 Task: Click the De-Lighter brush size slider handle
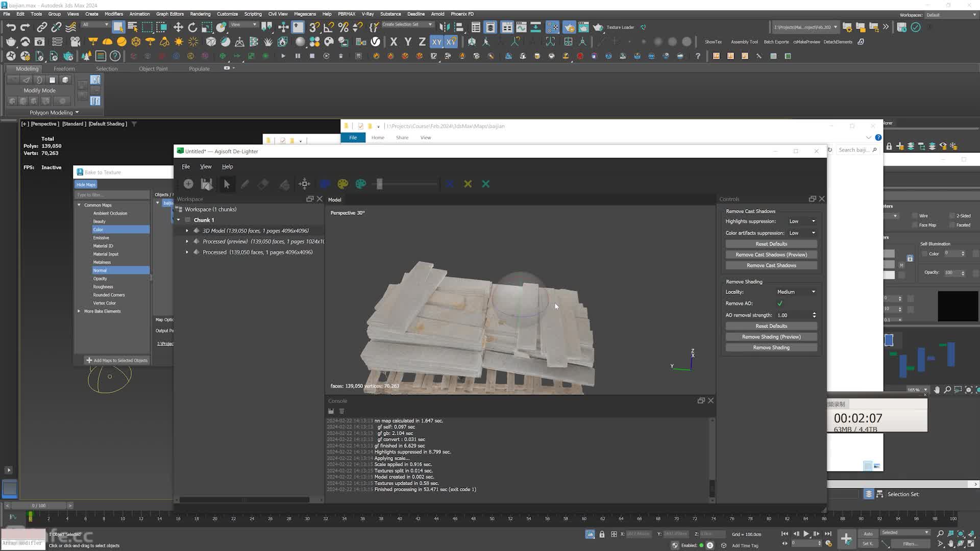click(379, 184)
